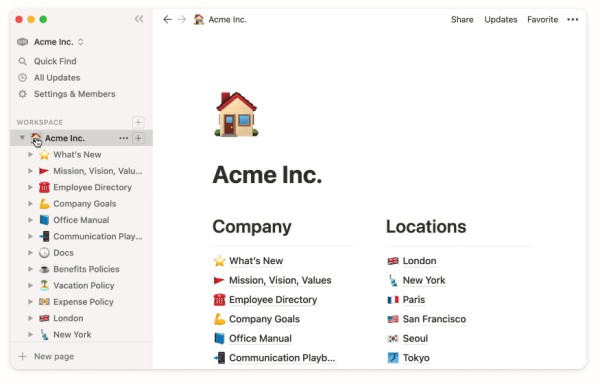Image resolution: width=600 pixels, height=384 pixels.
Task: Expand Docs in sidebar
Action: 30,253
